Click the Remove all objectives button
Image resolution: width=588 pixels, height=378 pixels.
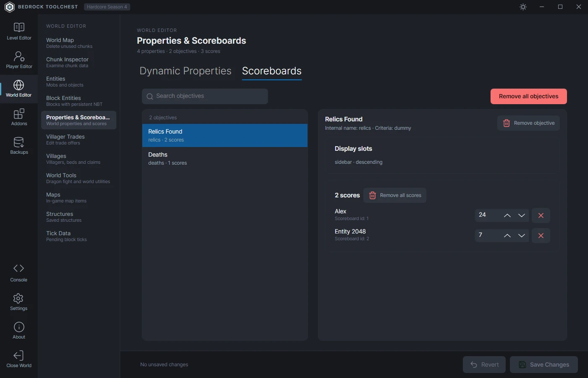pos(528,96)
